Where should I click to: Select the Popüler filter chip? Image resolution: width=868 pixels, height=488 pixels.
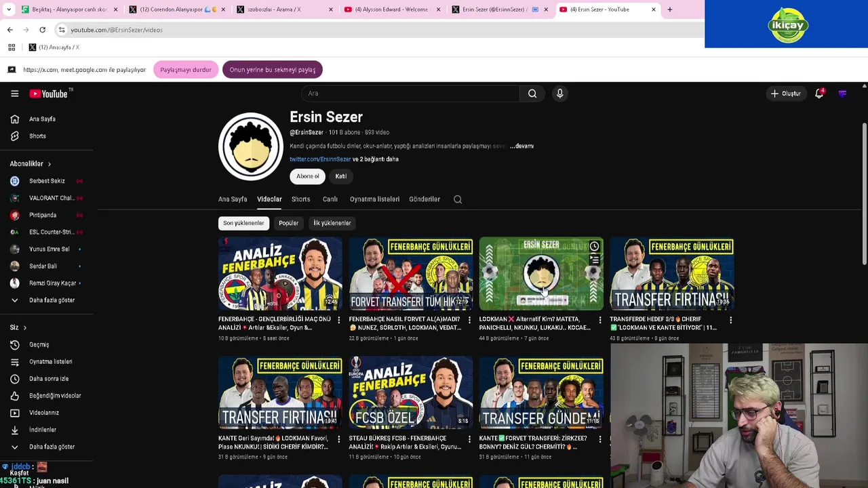(288, 223)
